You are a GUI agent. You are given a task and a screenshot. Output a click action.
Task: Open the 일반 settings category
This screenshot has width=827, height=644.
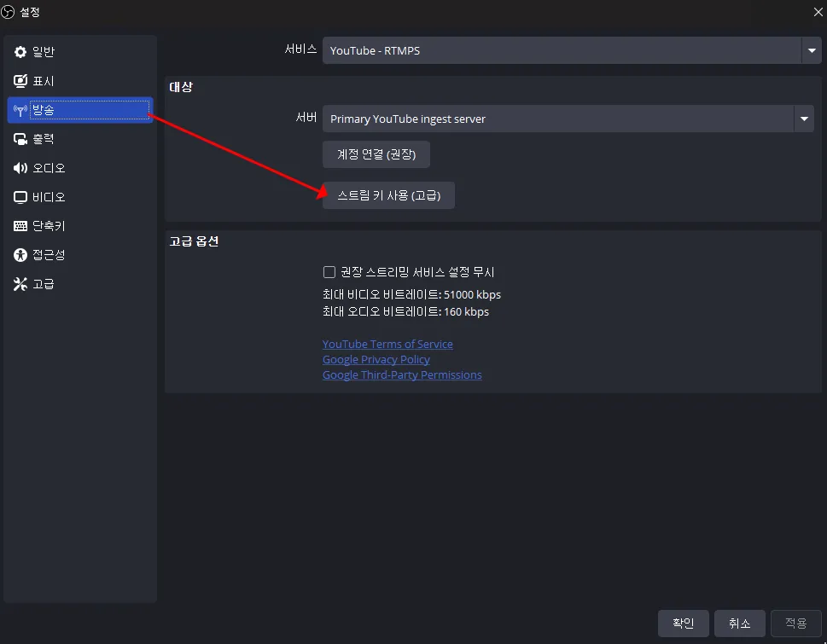click(x=80, y=52)
